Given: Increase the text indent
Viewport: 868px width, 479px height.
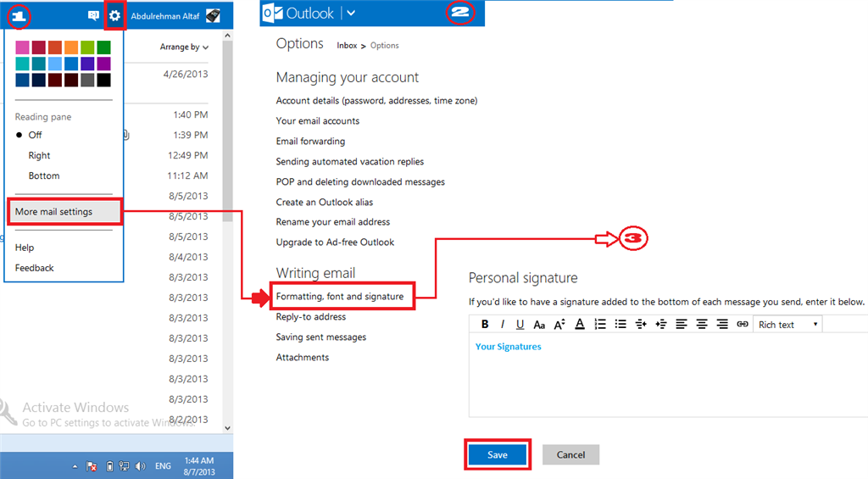Looking at the screenshot, I should pyautogui.click(x=661, y=325).
